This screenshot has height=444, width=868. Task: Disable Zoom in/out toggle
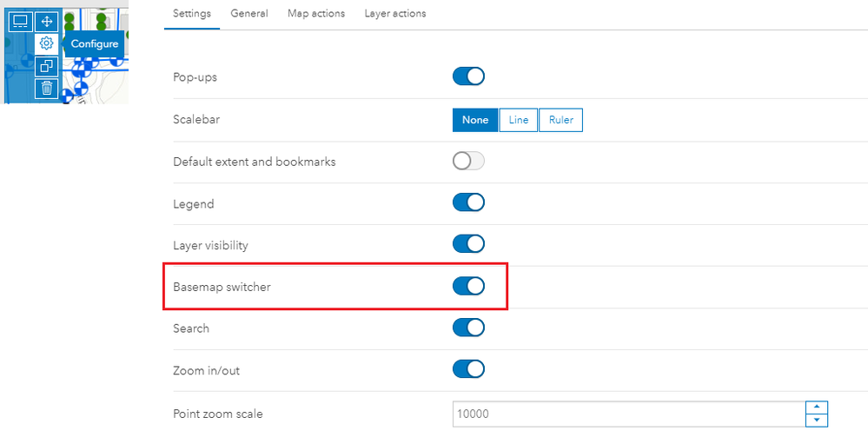[x=468, y=369]
